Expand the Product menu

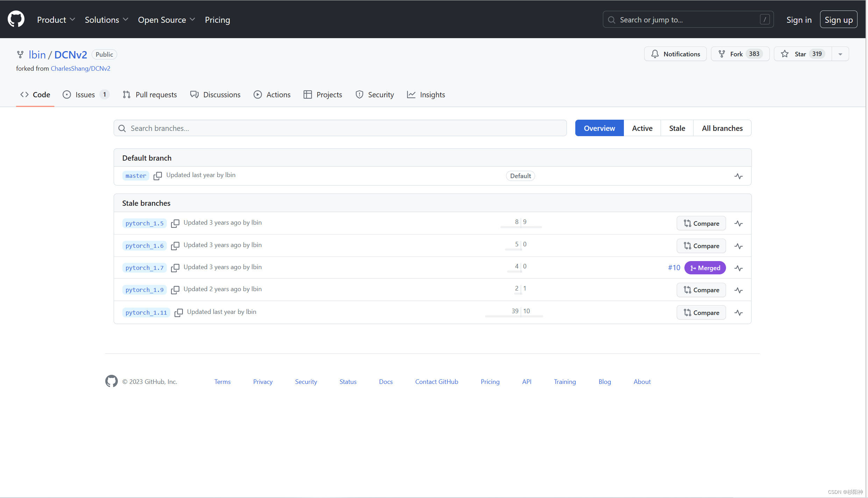56,20
